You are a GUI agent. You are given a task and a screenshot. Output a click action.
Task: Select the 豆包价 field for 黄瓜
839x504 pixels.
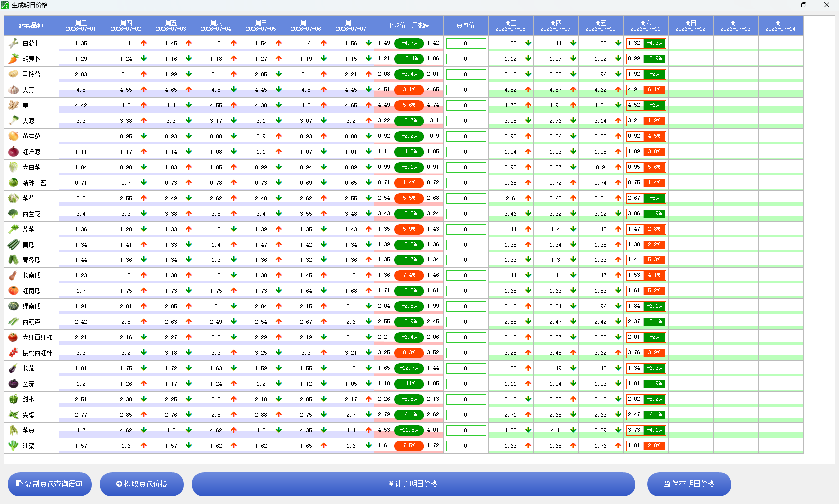[466, 245]
